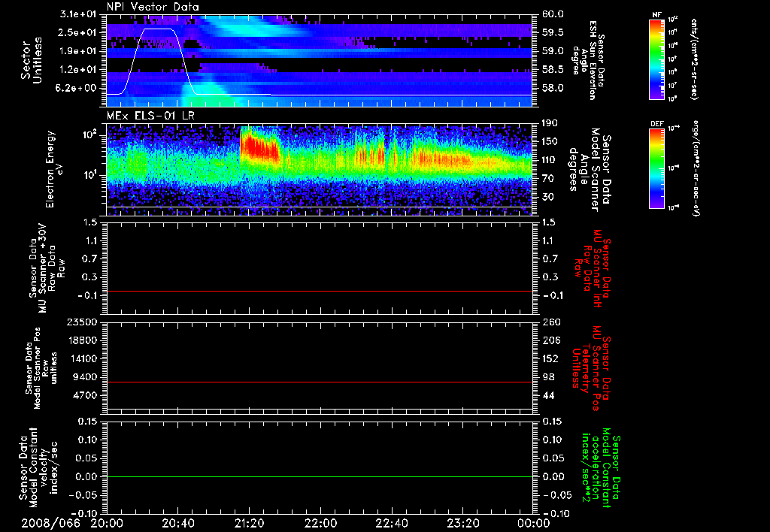Select the 20:40 time axis label
The image size is (770, 532).
(x=178, y=522)
